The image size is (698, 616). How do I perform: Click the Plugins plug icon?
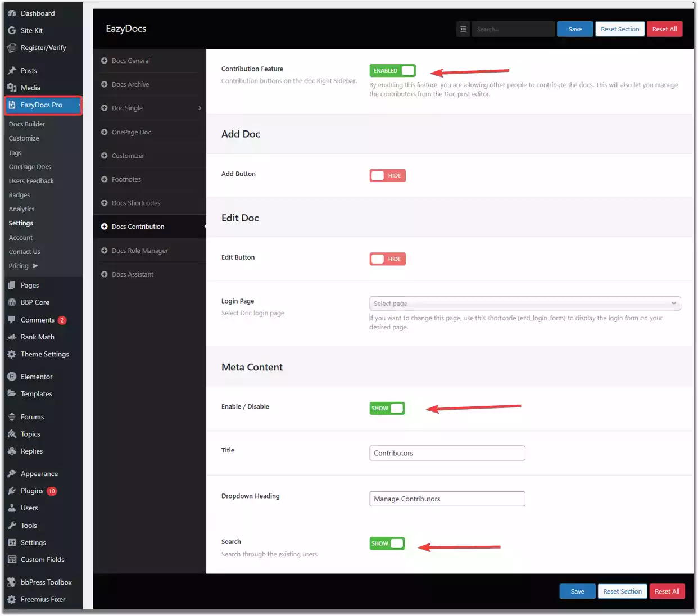[x=12, y=491]
